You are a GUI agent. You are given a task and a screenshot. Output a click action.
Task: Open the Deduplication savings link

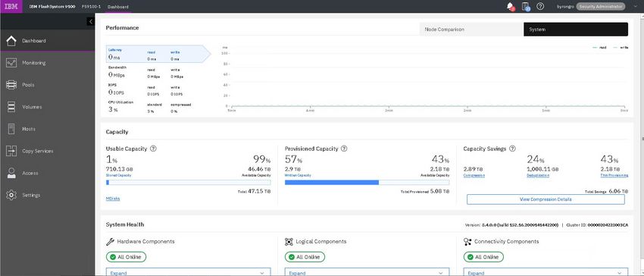coord(538,175)
